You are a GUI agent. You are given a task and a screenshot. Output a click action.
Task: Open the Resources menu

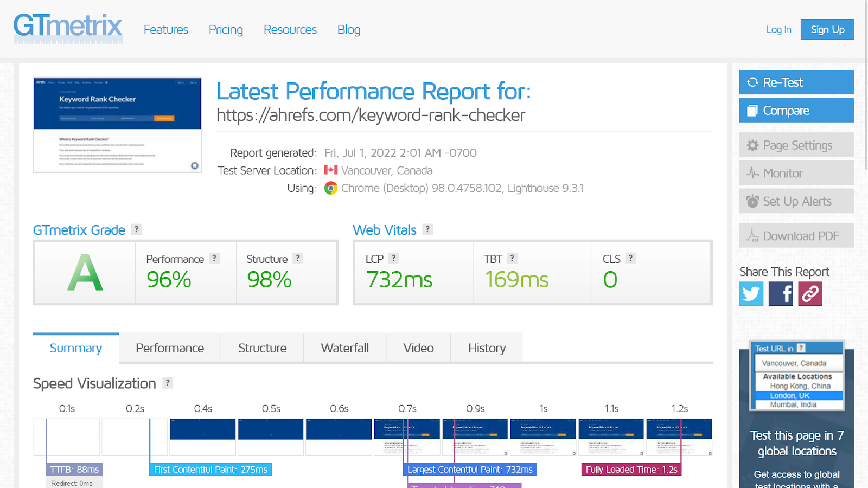[290, 30]
